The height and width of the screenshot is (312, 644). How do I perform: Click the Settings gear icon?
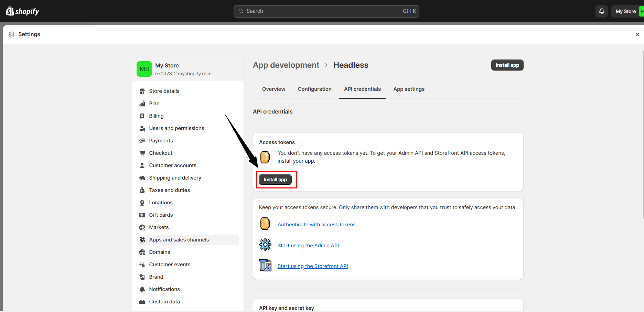click(11, 34)
